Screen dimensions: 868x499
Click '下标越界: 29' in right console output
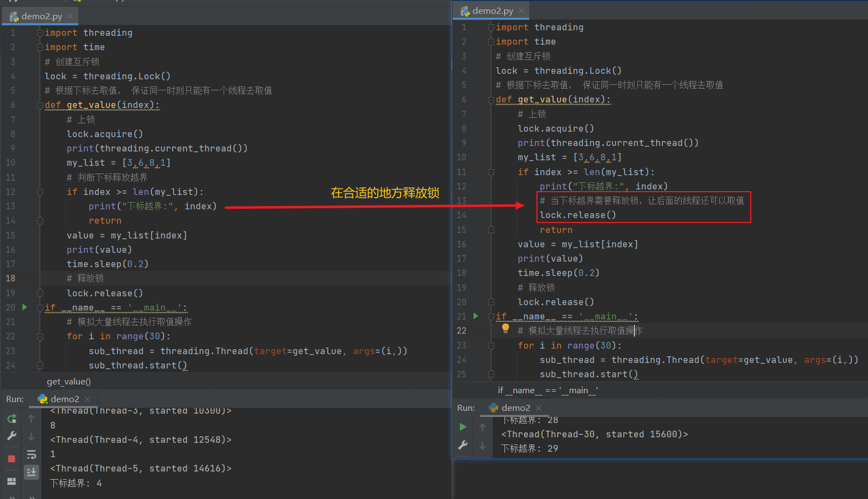click(529, 448)
